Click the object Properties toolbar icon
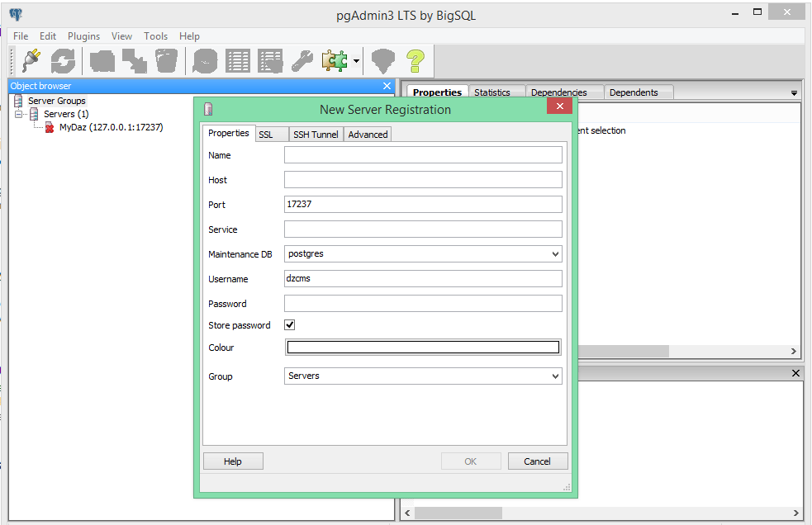This screenshot has width=812, height=525. (102, 60)
